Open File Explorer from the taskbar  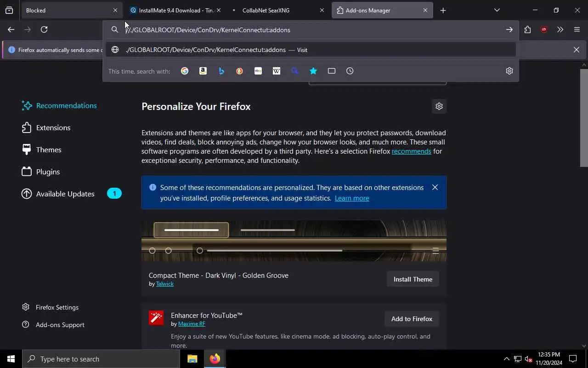click(x=192, y=359)
